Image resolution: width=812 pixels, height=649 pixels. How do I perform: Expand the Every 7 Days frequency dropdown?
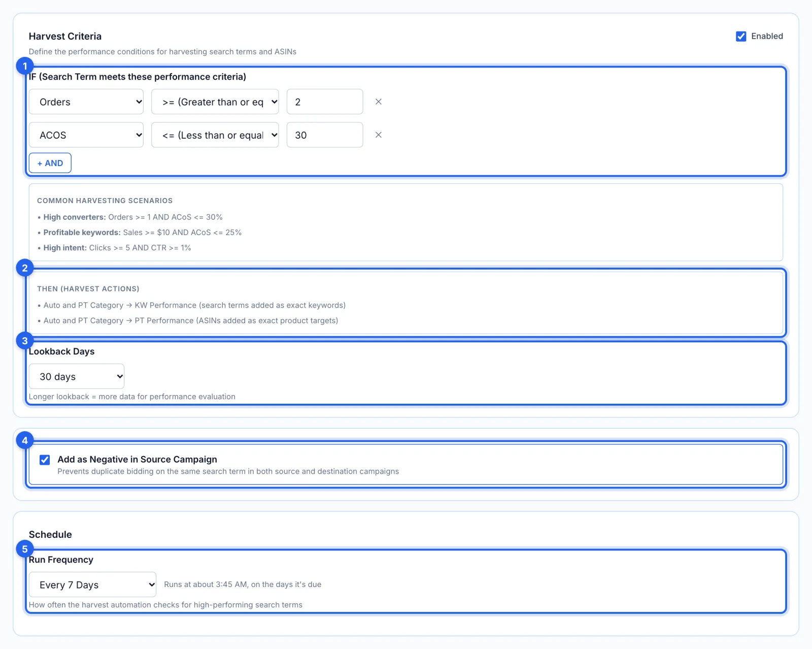(x=92, y=585)
